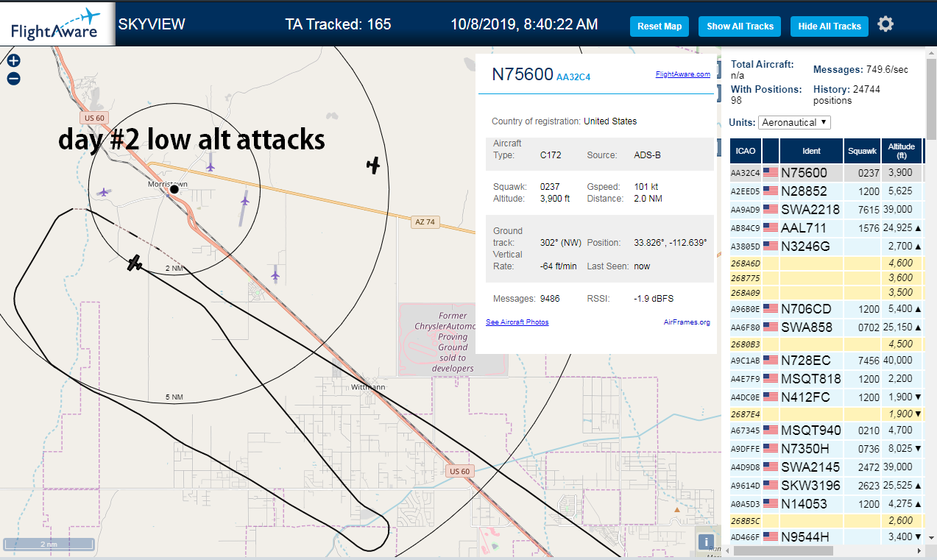Image resolution: width=937 pixels, height=560 pixels.
Task: Click the US flag beside SWA858
Action: 771,327
